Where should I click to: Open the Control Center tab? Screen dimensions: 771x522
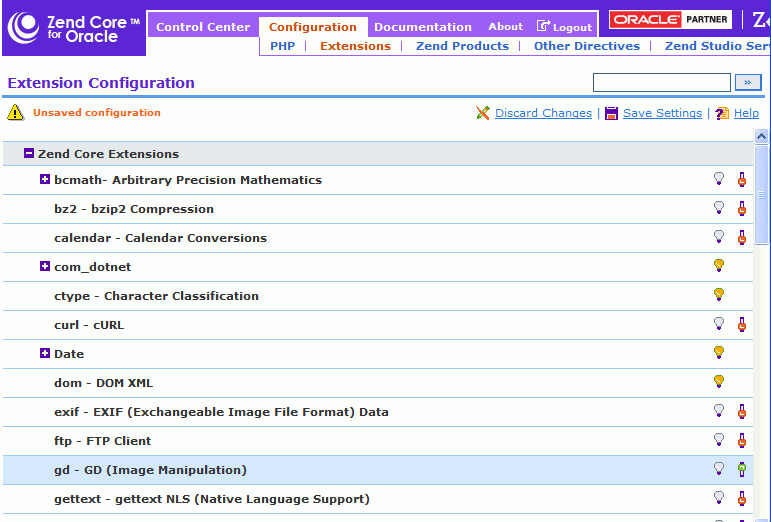click(203, 27)
